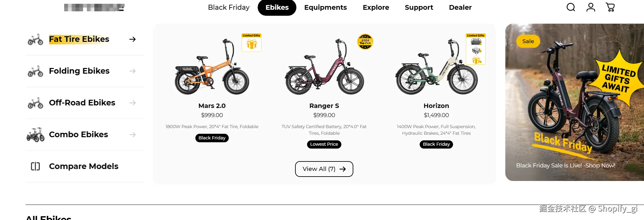Click the Ranger S product title

tap(324, 106)
